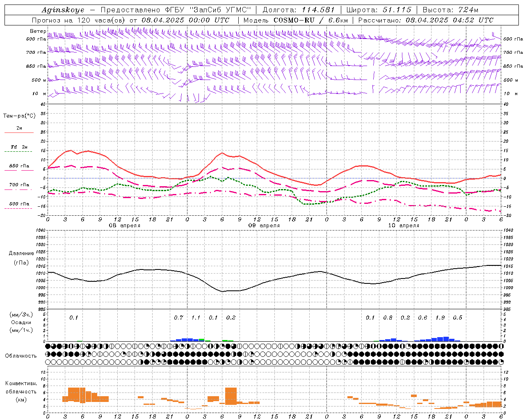Select the elevation text Высота: 724м
Image resolution: width=525 pixels, height=420 pixels.
click(x=450, y=10)
